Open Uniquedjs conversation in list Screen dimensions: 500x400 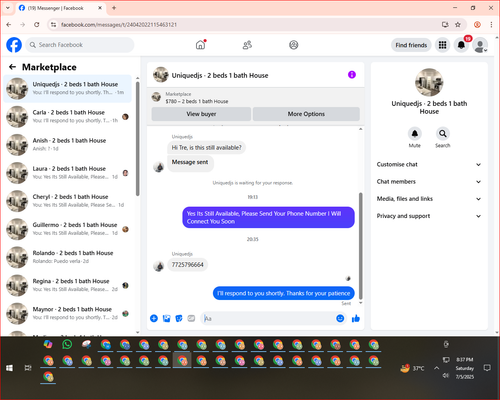(68, 89)
